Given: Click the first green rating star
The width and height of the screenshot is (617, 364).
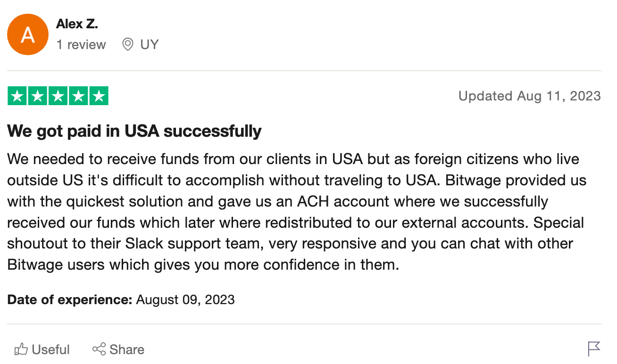Looking at the screenshot, I should pos(17,96).
